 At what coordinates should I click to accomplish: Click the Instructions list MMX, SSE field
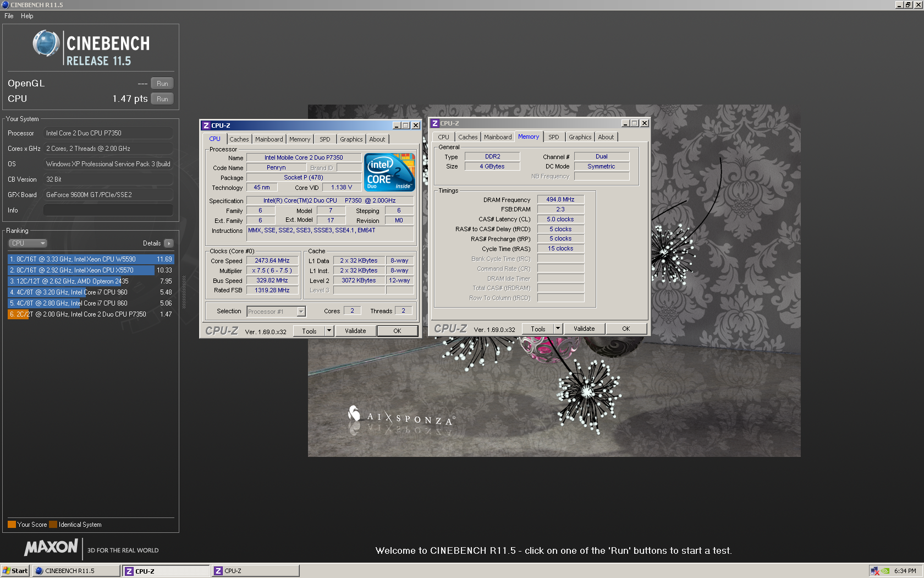click(330, 233)
